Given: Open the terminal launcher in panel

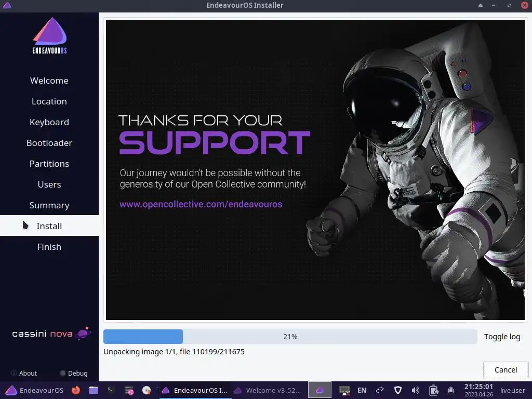Looking at the screenshot, I should coord(111,390).
